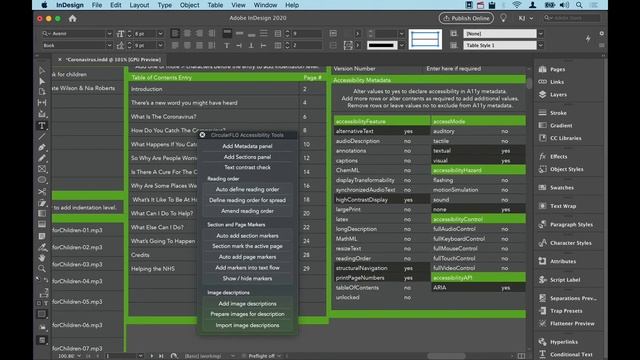Select the Pen tool

42,147
